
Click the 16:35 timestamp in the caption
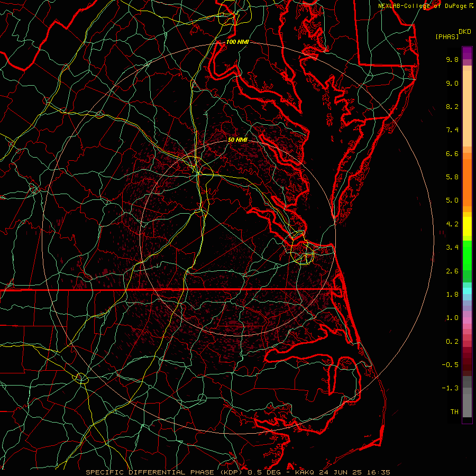point(380,472)
